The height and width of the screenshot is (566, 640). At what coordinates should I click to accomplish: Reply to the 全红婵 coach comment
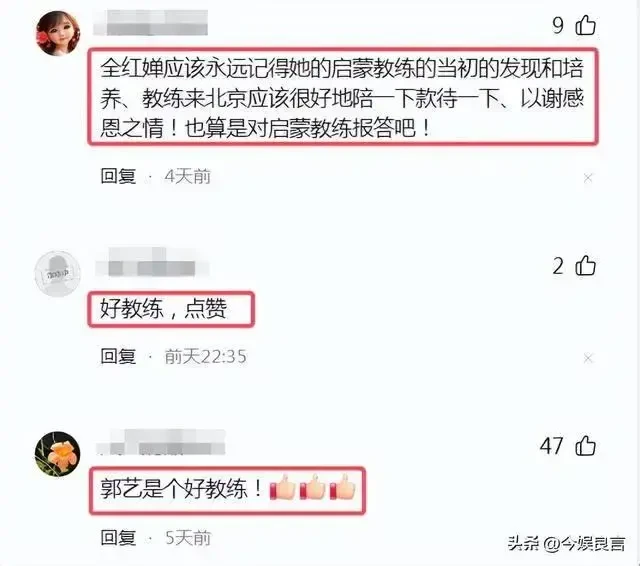tap(118, 176)
